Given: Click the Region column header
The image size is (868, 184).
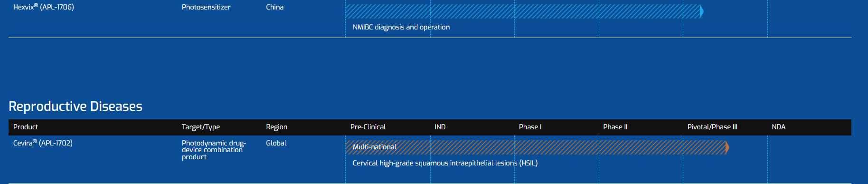Looking at the screenshot, I should (x=277, y=127).
